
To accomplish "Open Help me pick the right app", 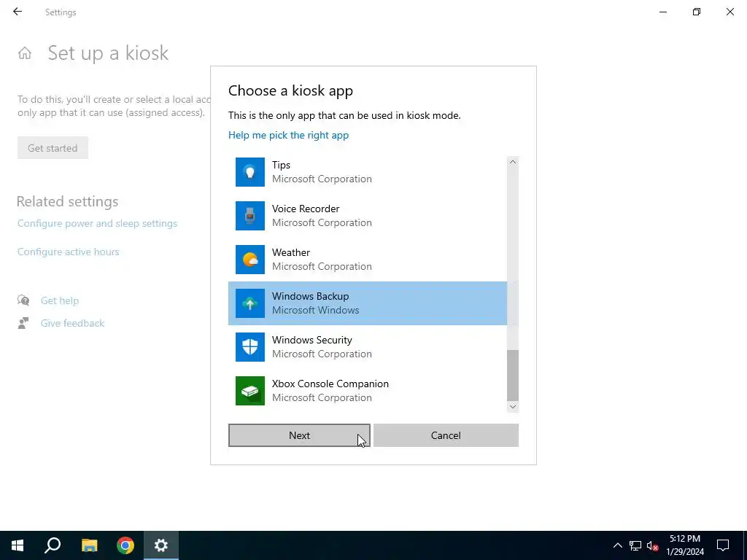I will coord(288,135).
